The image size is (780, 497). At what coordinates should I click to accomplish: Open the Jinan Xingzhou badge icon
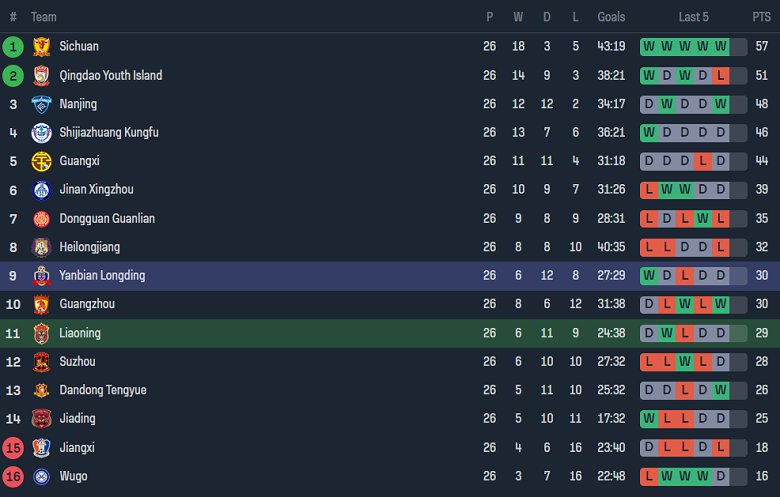click(x=41, y=190)
